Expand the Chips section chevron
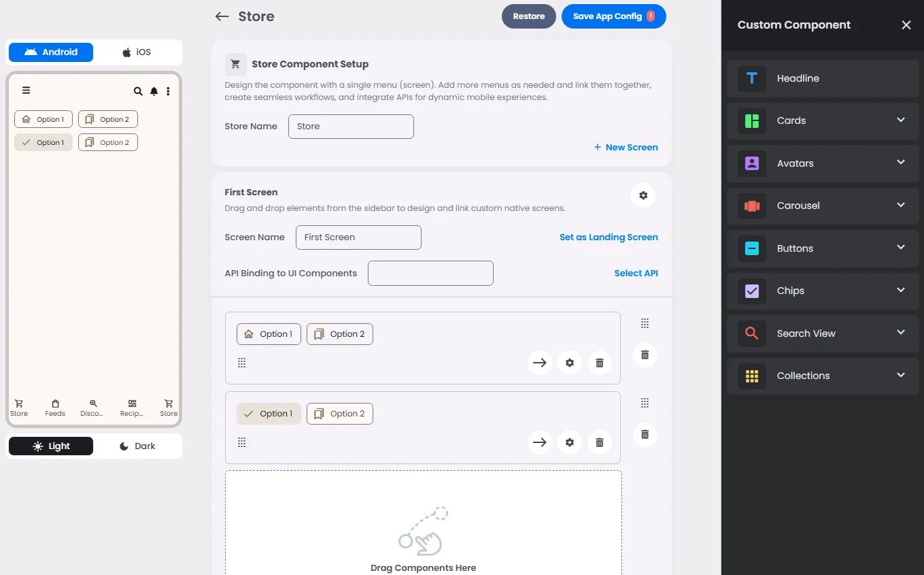The width and height of the screenshot is (924, 575). coord(901,291)
